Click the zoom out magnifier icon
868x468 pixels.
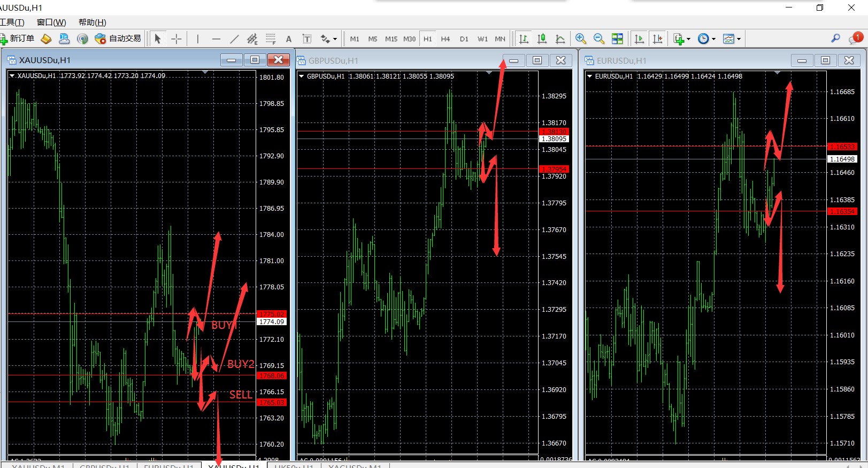(599, 39)
